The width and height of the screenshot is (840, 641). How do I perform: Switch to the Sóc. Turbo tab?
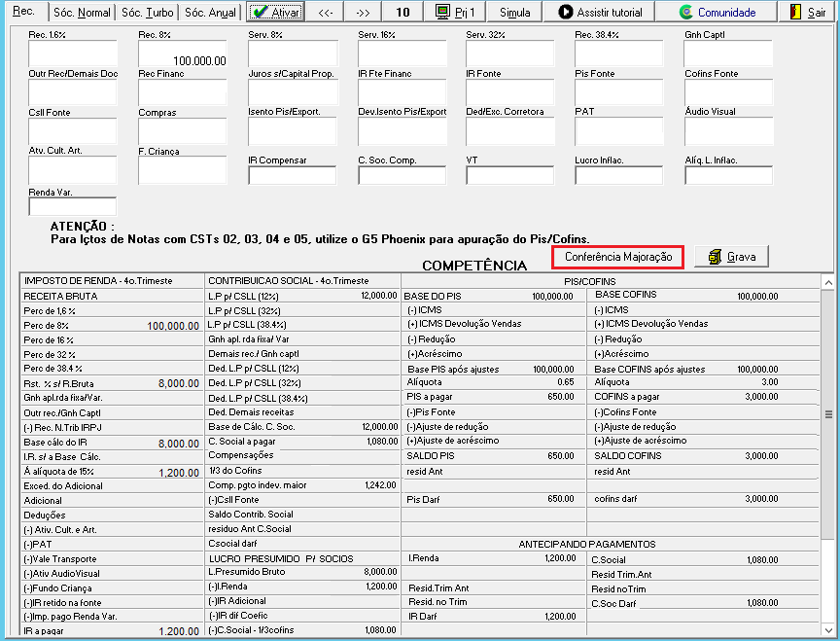click(x=148, y=13)
